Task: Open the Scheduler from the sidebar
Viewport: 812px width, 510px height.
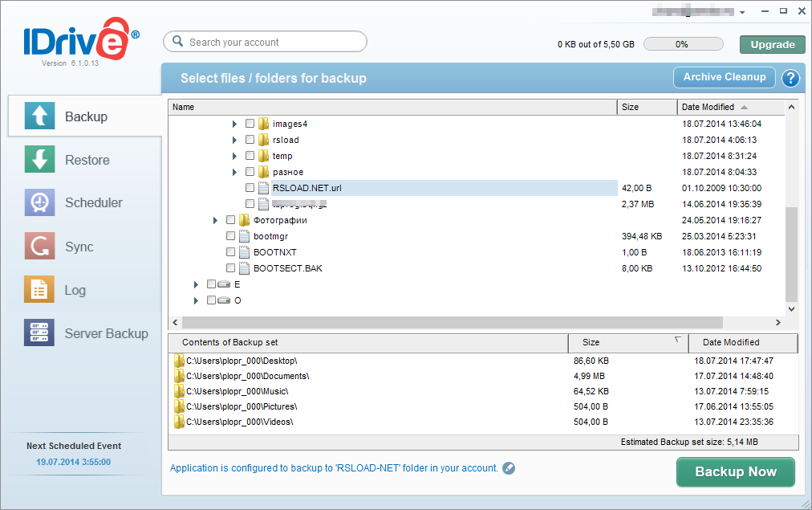Action: pyautogui.click(x=39, y=202)
